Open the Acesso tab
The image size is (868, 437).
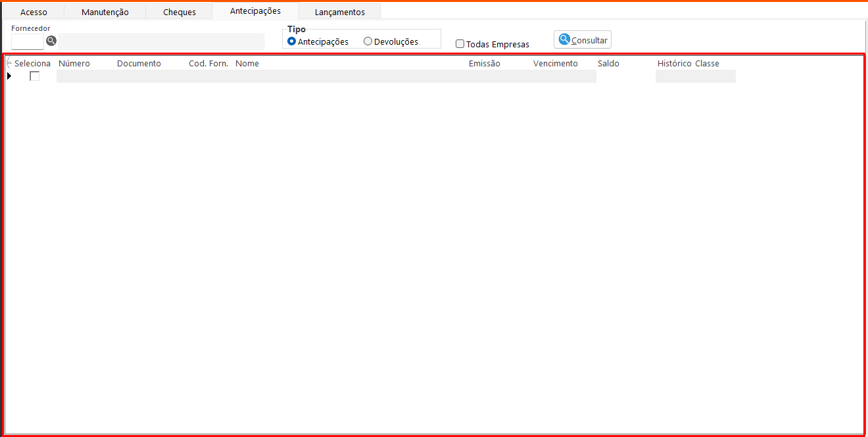click(x=34, y=12)
